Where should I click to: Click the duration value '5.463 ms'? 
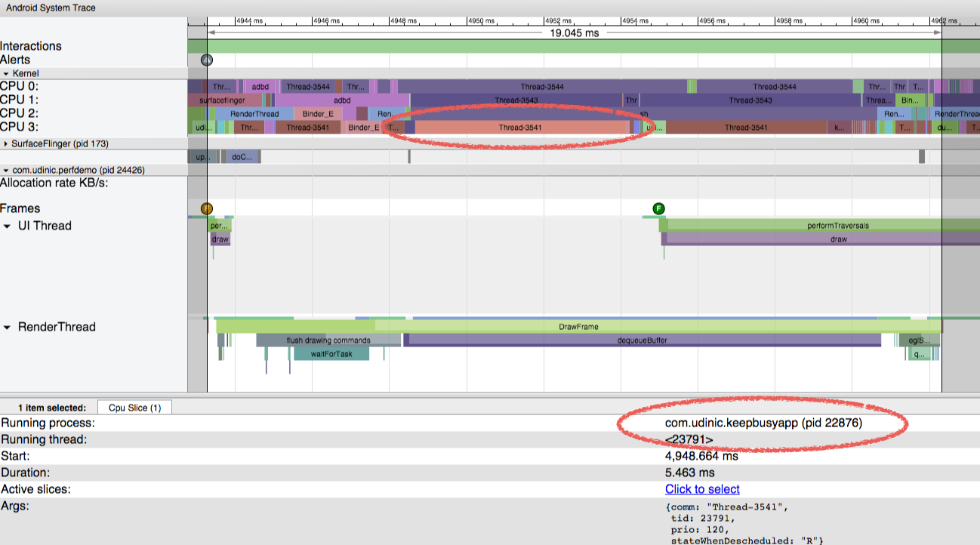(x=689, y=473)
